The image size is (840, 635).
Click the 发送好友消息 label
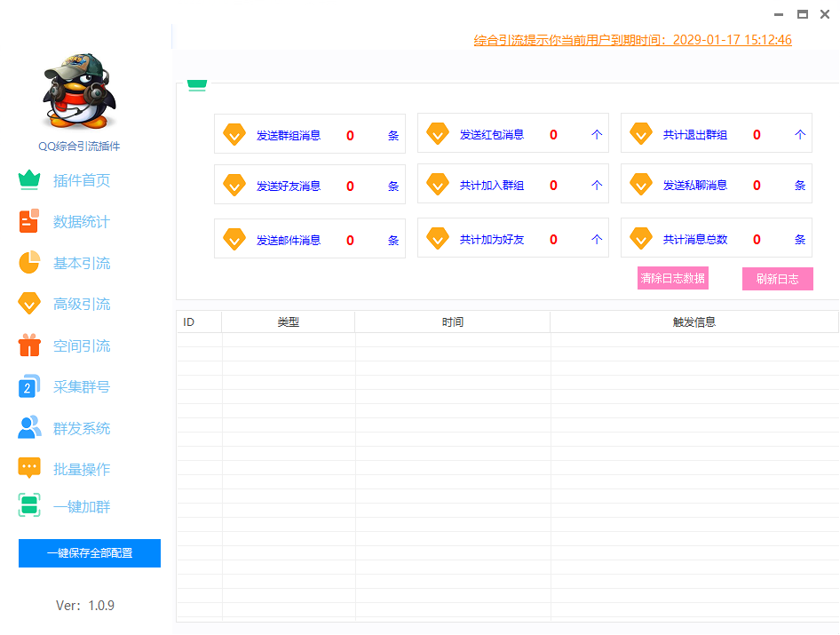pos(289,186)
